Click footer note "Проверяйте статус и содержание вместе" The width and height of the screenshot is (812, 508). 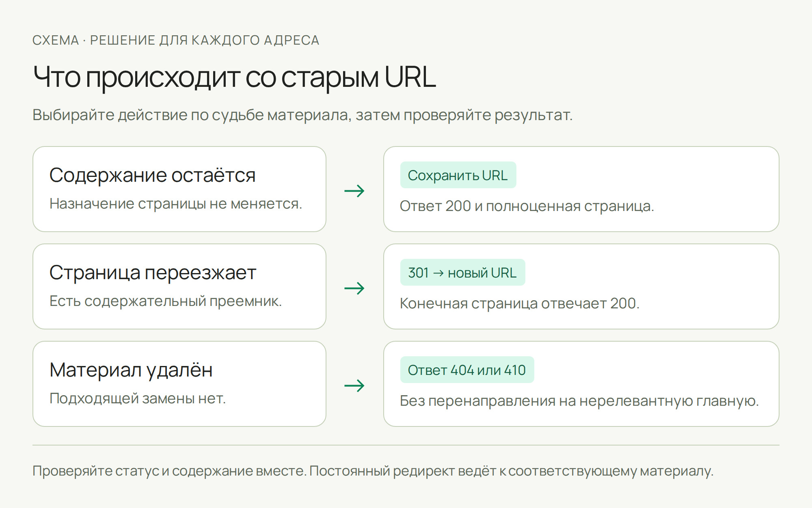169,471
